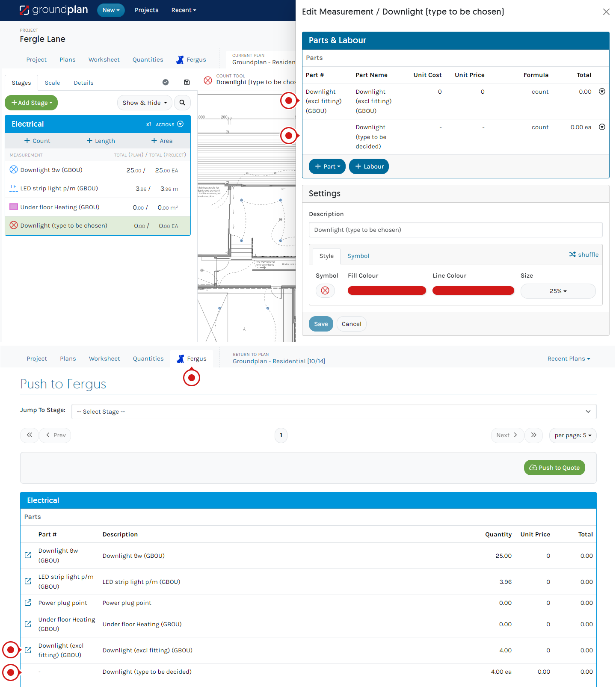Screen dimensions: 616x687
Task: Click Push to Quote button
Action: click(554, 468)
